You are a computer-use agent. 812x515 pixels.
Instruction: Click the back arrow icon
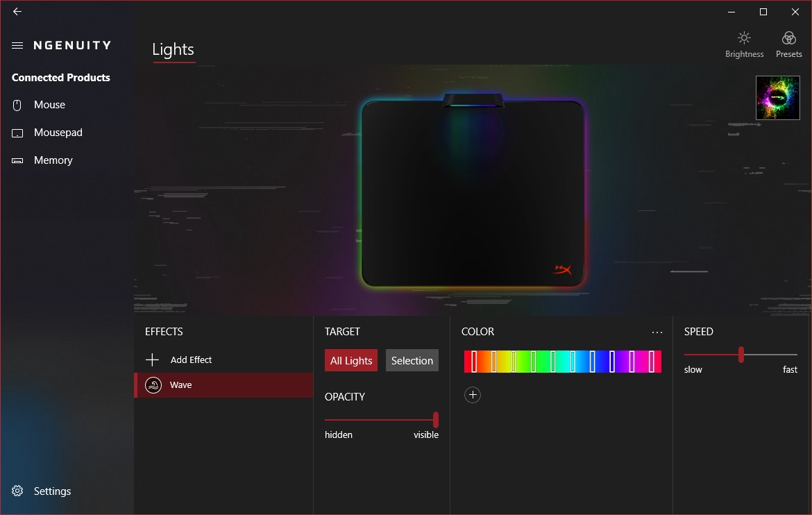click(17, 12)
